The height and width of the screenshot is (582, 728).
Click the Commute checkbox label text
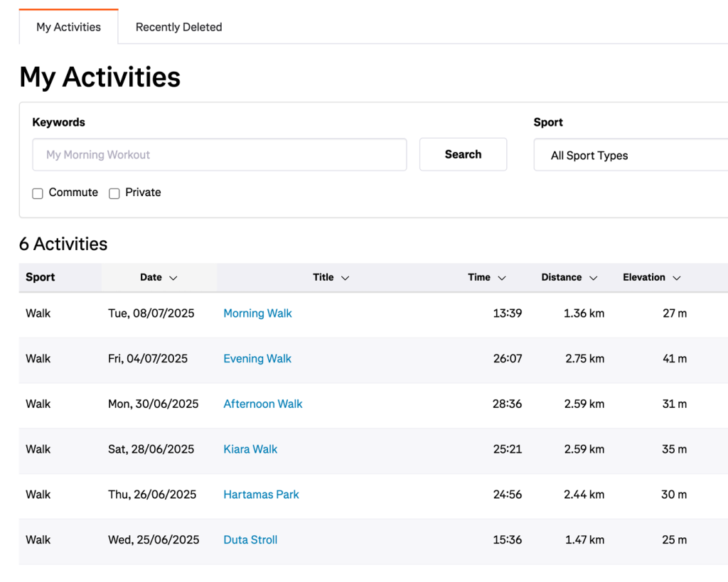click(73, 193)
